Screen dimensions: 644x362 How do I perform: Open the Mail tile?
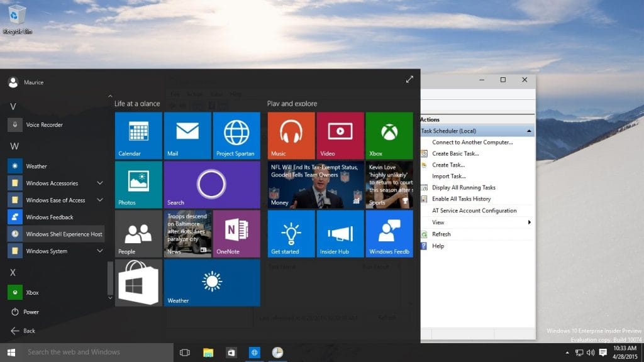coord(187,136)
